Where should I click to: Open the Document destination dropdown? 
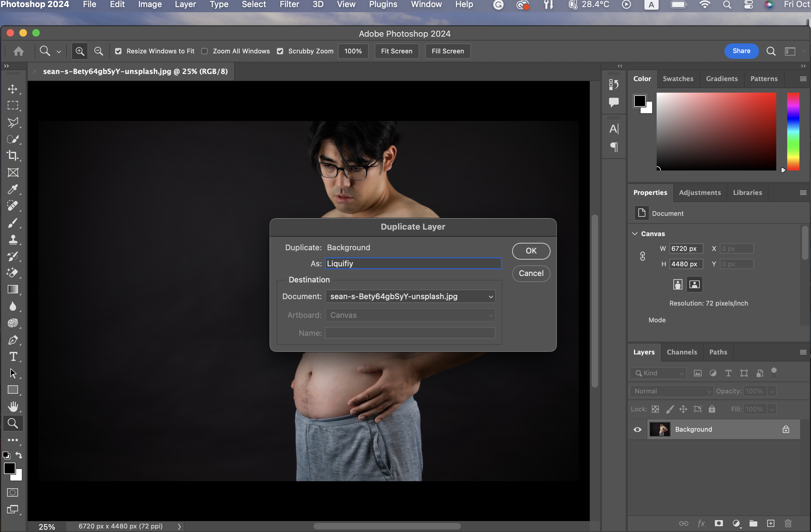(410, 297)
